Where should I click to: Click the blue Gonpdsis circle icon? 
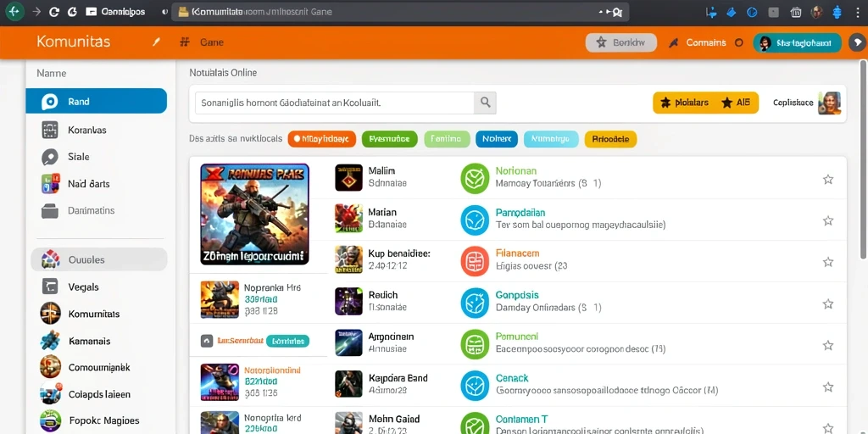pos(475,303)
